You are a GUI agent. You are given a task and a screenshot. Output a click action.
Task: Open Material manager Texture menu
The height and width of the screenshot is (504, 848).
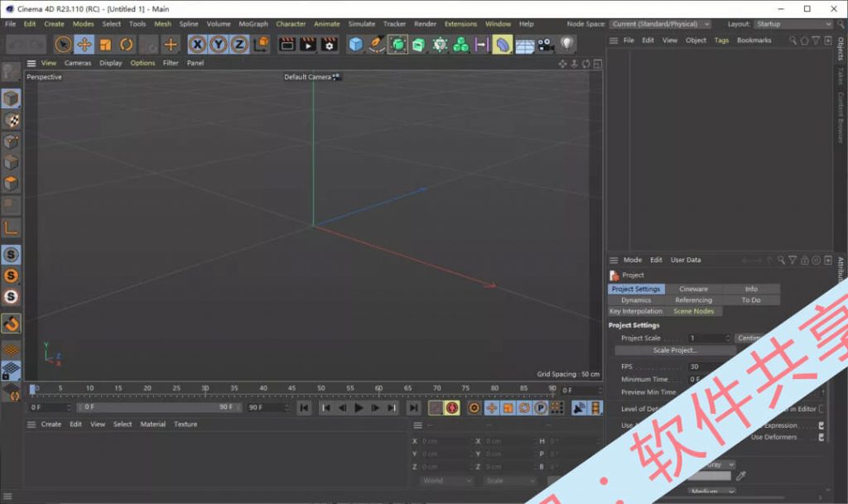pyautogui.click(x=185, y=425)
